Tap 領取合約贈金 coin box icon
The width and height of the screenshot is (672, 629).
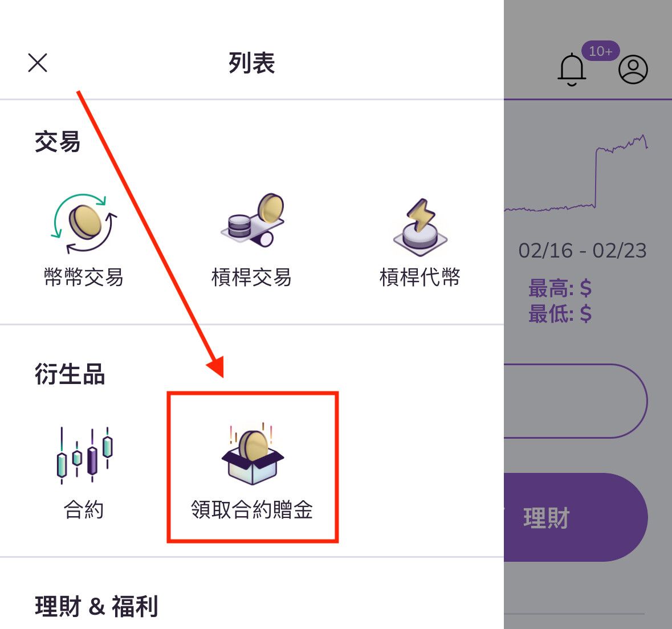tap(252, 454)
